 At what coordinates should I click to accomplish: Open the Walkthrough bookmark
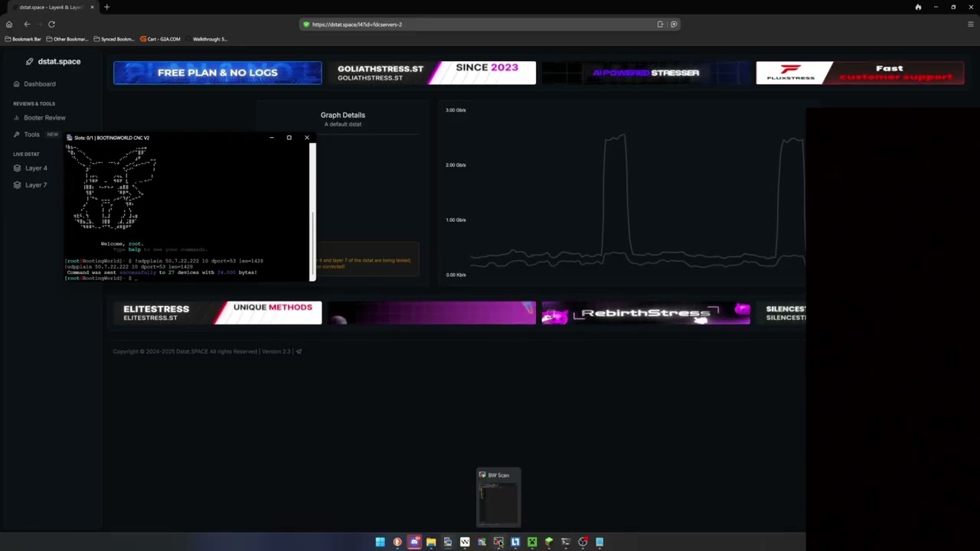207,39
